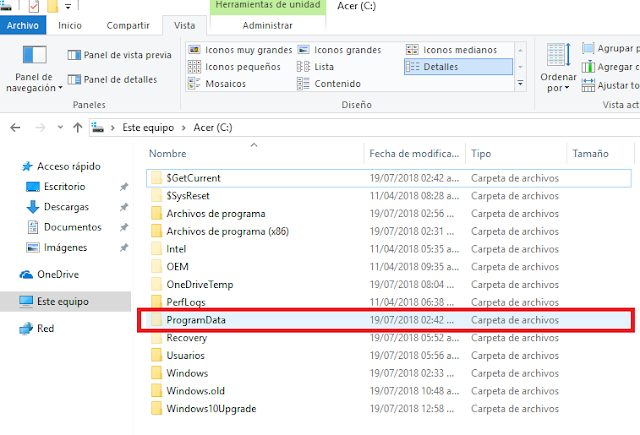
Task: Choose Iconos muy grandes layout
Action: pyautogui.click(x=240, y=50)
